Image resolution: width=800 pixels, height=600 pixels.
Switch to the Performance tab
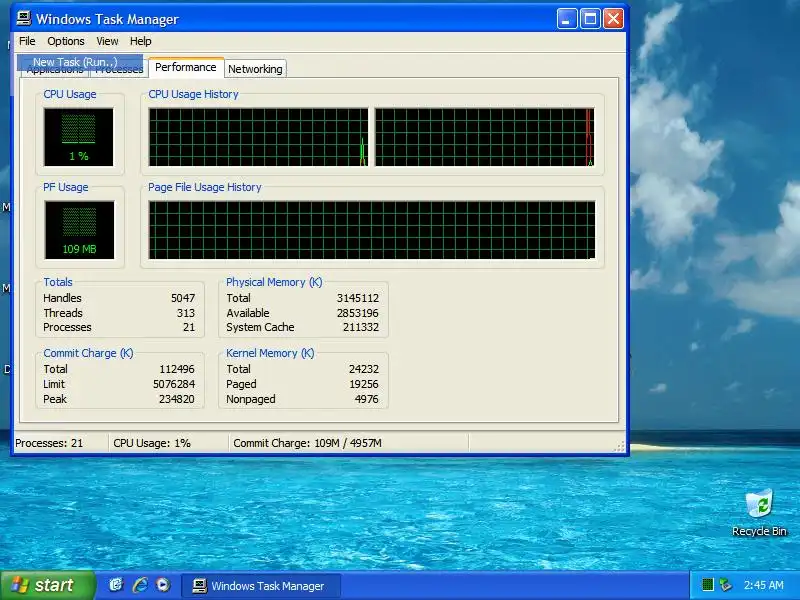[186, 67]
